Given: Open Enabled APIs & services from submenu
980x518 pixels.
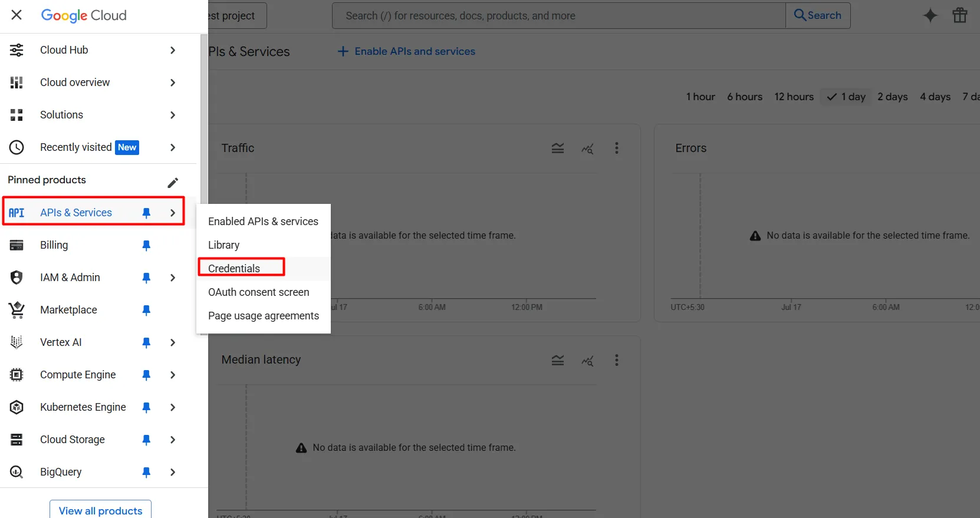Looking at the screenshot, I should click(263, 222).
